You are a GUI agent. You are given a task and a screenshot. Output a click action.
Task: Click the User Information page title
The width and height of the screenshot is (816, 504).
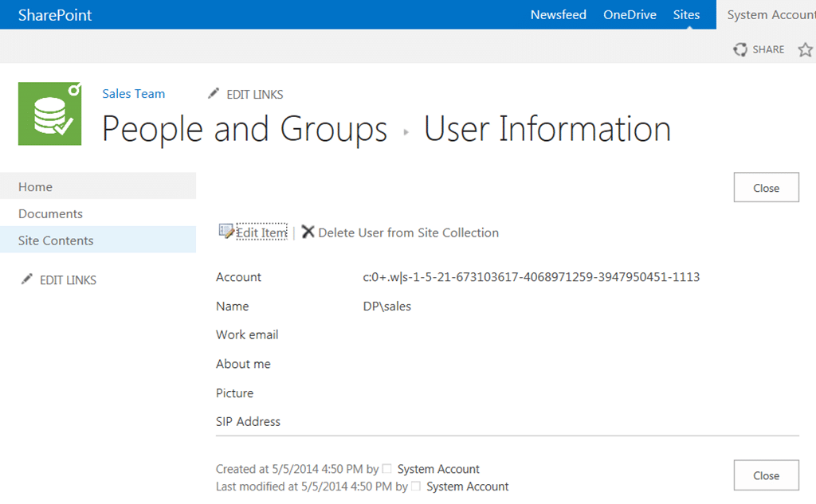pos(547,129)
